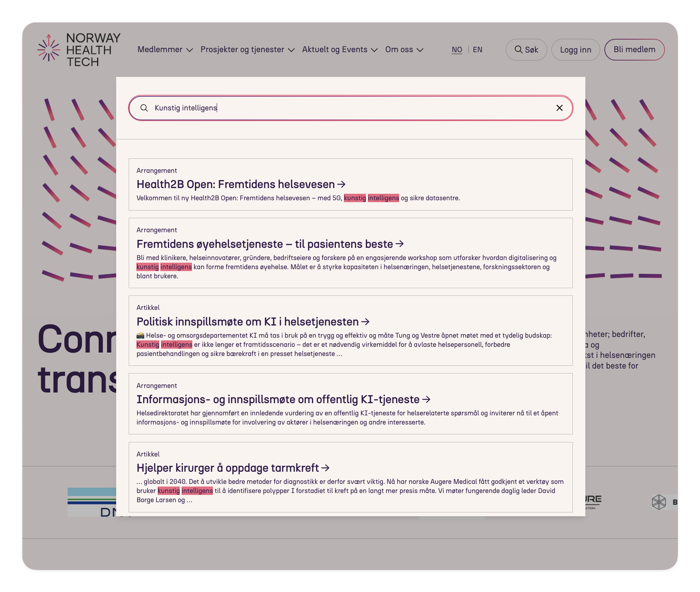Screen dimensions: 700x592
Task: Open Informasjons- og innspillsmøte om offentlig KI-tjeneste
Action: coord(350,404)
